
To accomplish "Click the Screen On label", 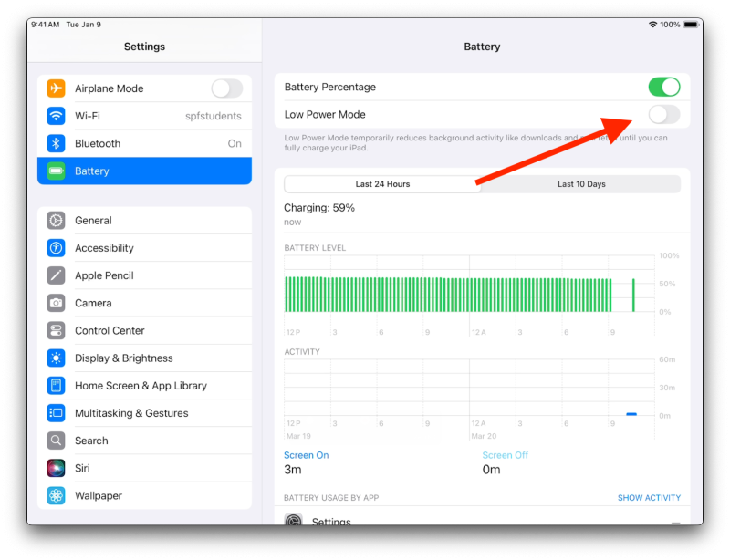I will tap(306, 454).
